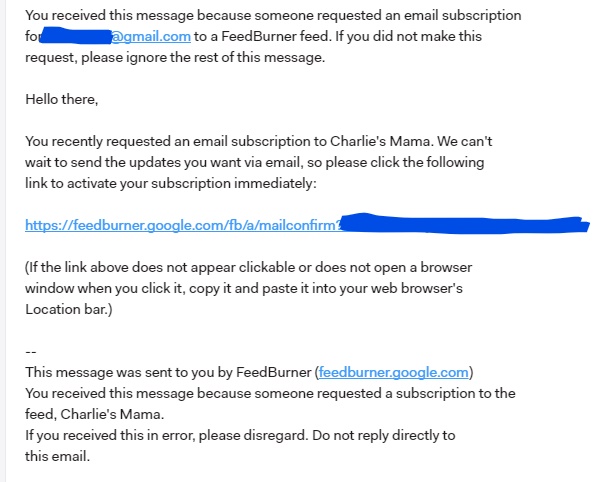Click the "feed, Charlie's Mama." line

94,414
